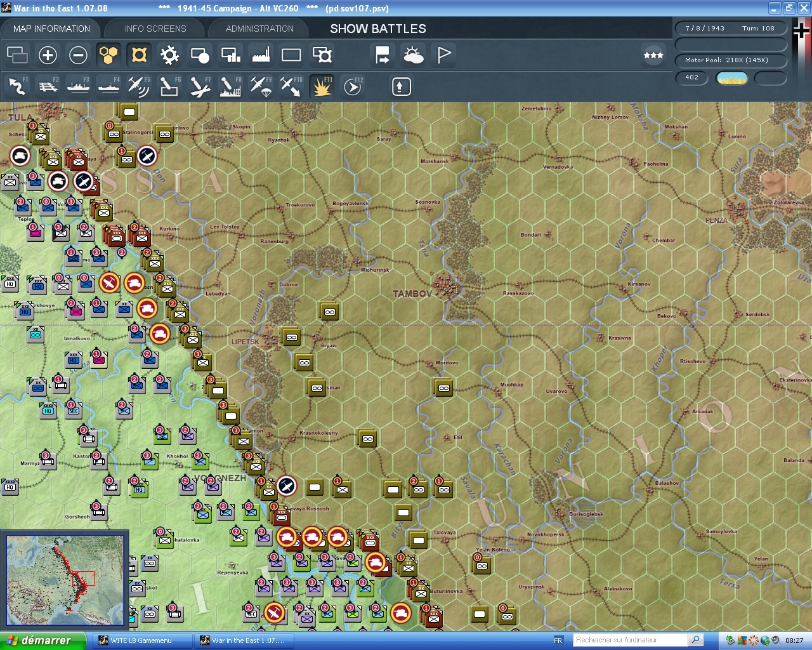This screenshot has height=650, width=812.
Task: Zoom in the map with plus icon
Action: (x=48, y=55)
